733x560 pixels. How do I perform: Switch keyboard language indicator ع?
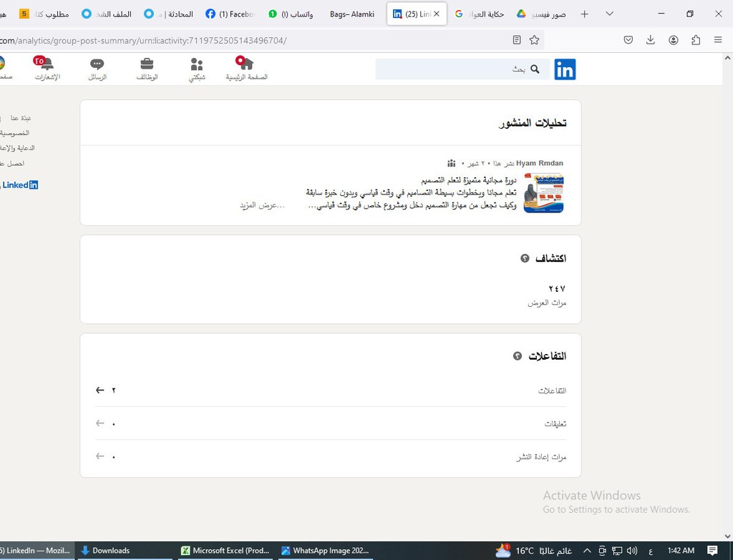pos(650,551)
